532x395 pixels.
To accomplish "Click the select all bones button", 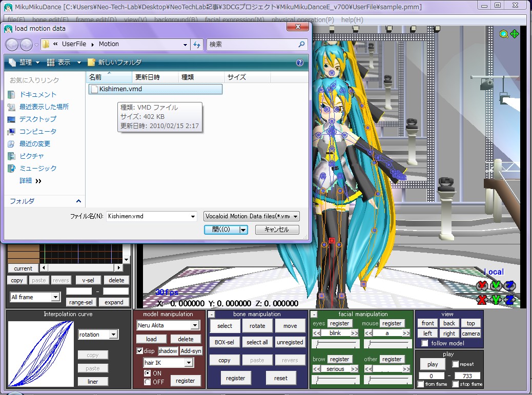I will coord(257,342).
